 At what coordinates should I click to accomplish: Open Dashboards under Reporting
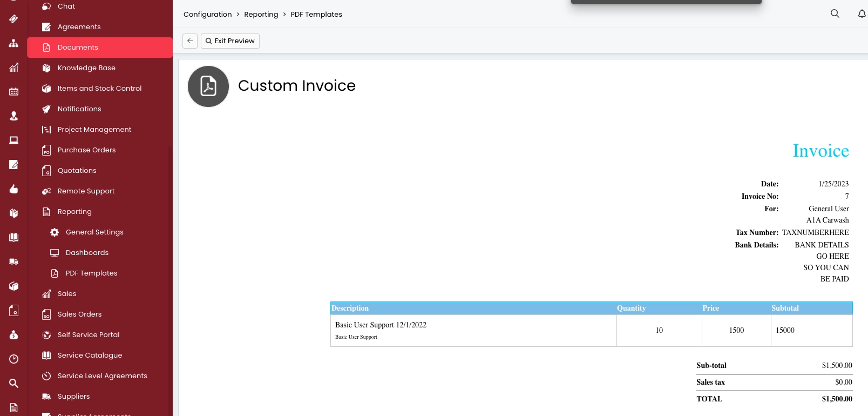pos(87,253)
